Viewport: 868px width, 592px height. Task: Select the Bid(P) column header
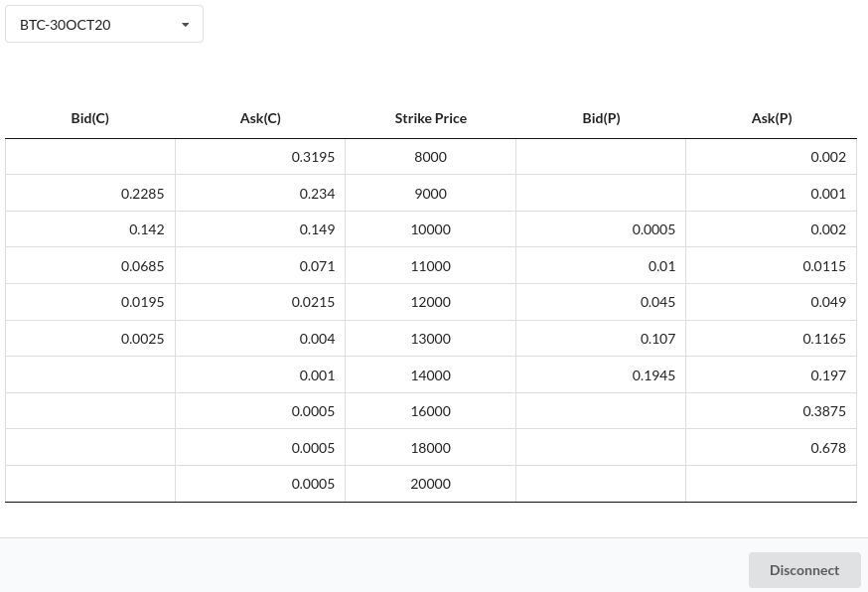coord(601,117)
